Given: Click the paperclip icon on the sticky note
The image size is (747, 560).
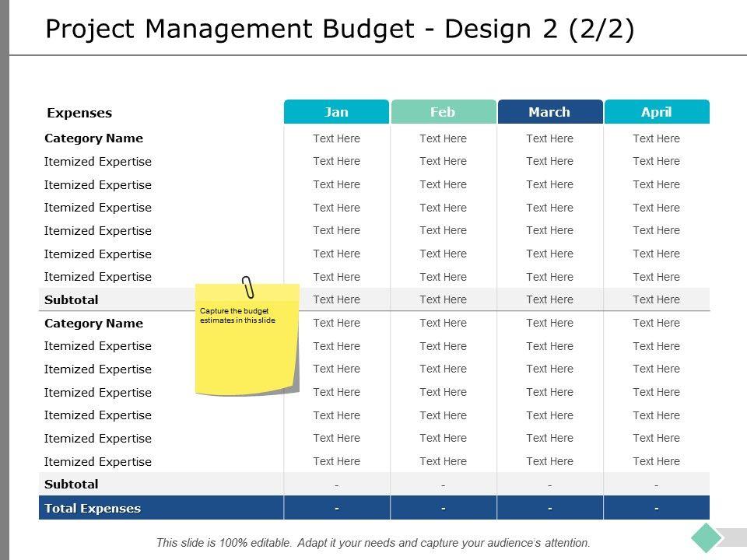Looking at the screenshot, I should pos(248,287).
